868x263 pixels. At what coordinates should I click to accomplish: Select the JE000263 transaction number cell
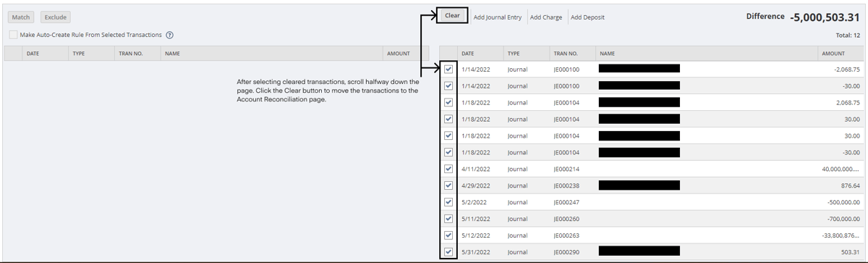tap(567, 235)
